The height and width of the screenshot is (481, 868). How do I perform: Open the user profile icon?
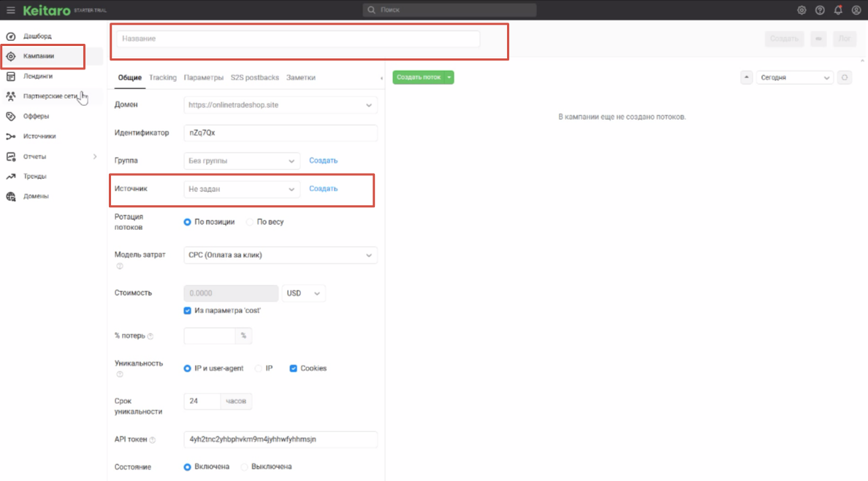856,10
